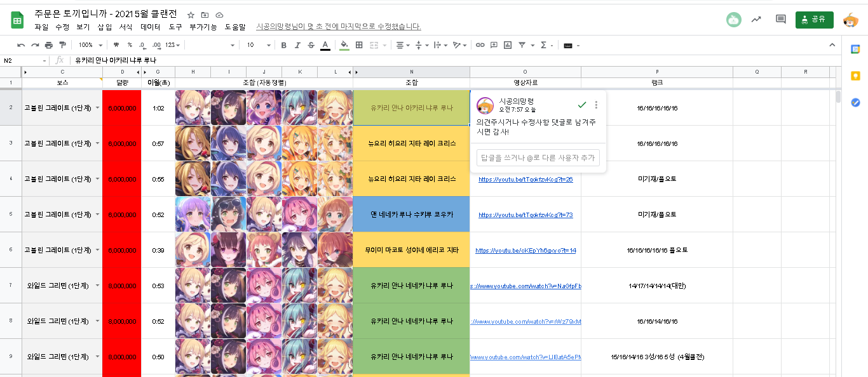
Task: Insert a comment from toolbar
Action: pos(494,45)
